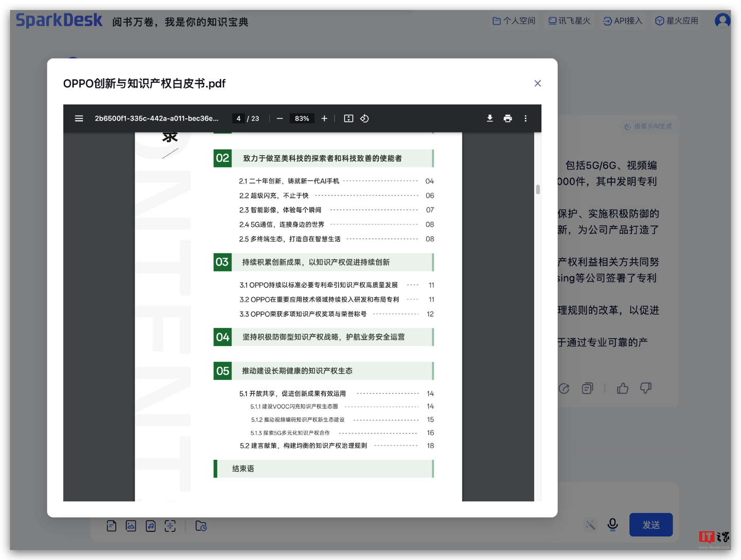
Task: Toggle the PDF sidebar menu icon
Action: pos(79,118)
